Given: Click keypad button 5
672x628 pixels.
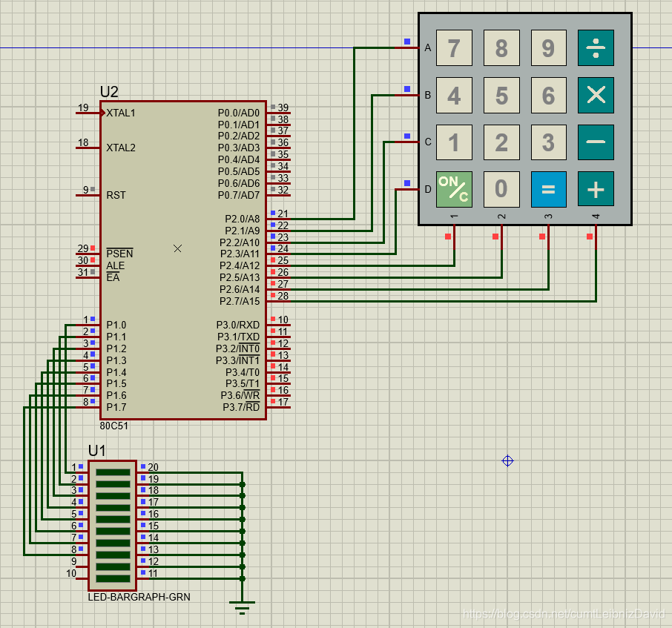Looking at the screenshot, I should click(501, 95).
